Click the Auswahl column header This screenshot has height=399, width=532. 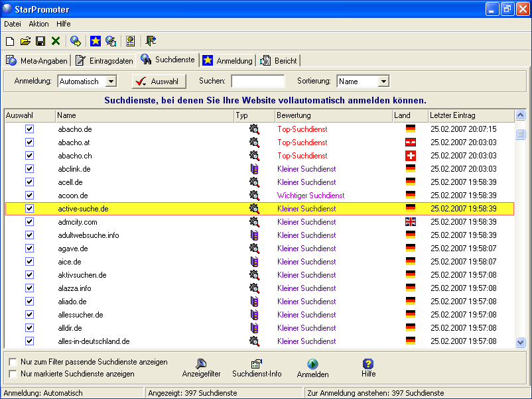point(29,115)
